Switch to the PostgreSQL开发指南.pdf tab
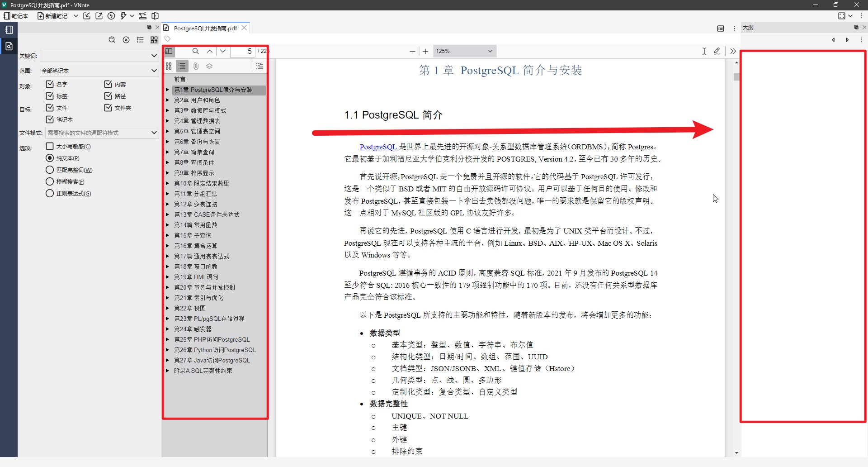This screenshot has width=868, height=467. coord(206,28)
